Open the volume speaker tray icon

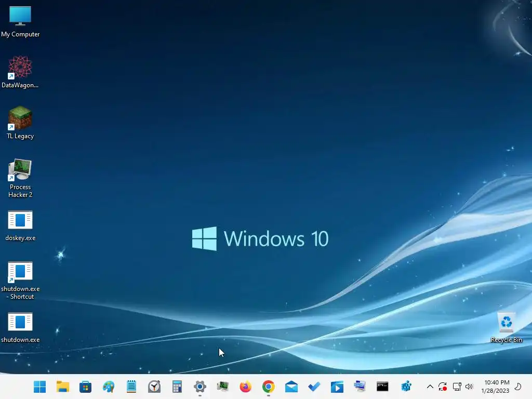click(x=469, y=387)
